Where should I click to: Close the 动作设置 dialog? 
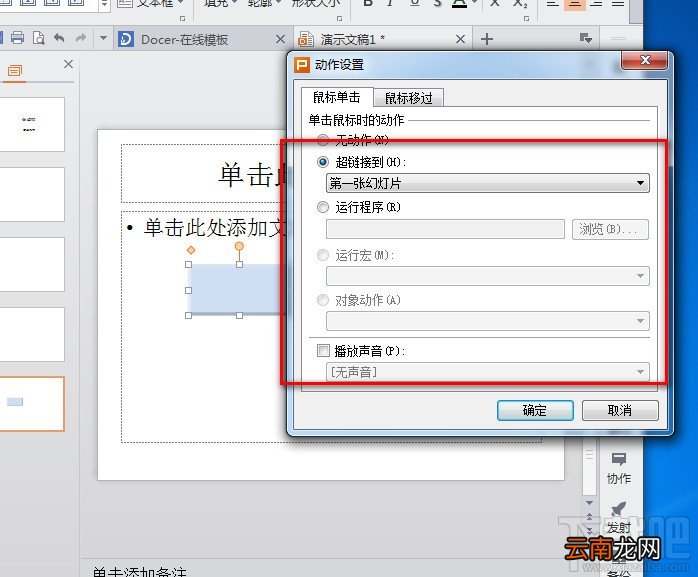[x=645, y=60]
